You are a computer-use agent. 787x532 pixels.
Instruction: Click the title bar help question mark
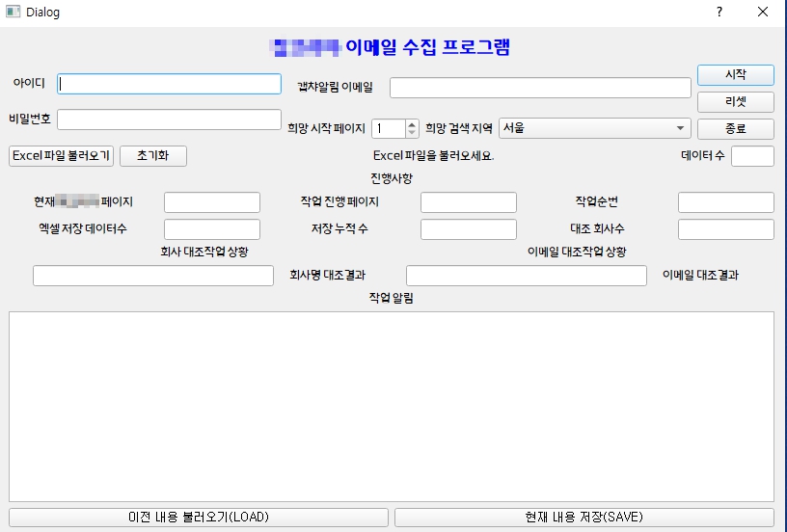click(x=719, y=12)
